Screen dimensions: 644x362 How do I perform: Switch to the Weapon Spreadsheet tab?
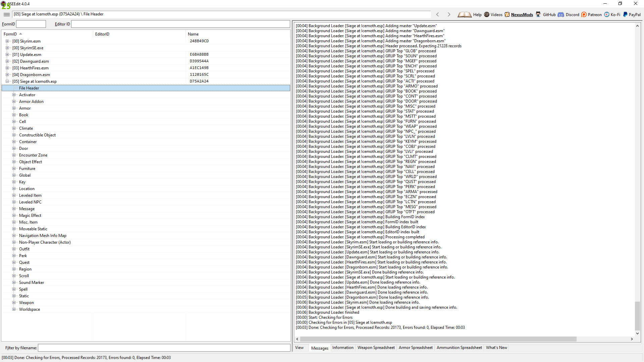pyautogui.click(x=376, y=348)
